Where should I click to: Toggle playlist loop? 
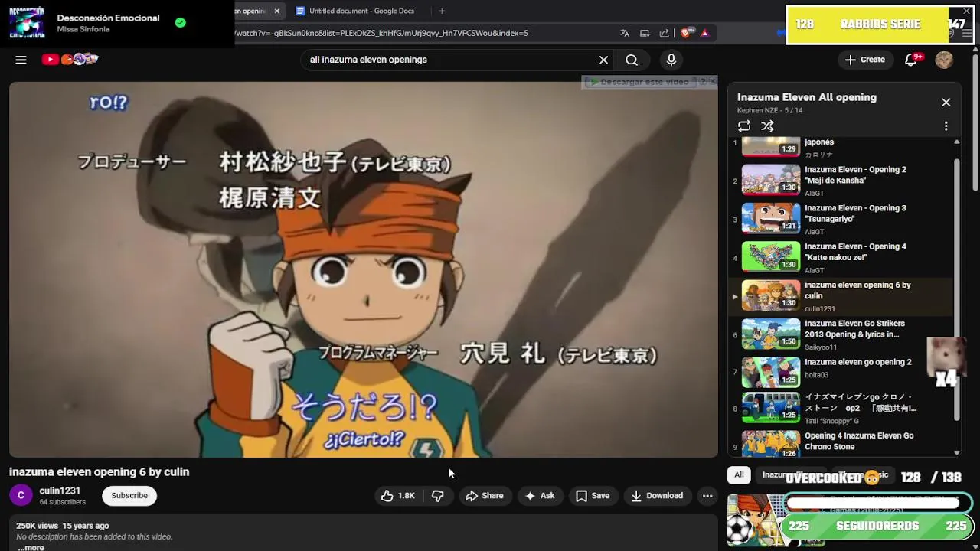pyautogui.click(x=744, y=126)
